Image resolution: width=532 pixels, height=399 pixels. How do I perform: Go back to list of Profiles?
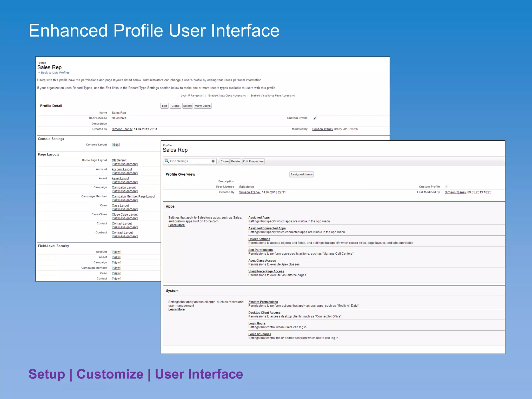point(55,73)
